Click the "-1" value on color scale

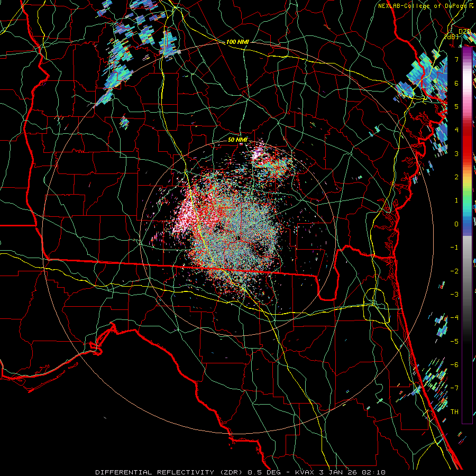tap(454, 248)
